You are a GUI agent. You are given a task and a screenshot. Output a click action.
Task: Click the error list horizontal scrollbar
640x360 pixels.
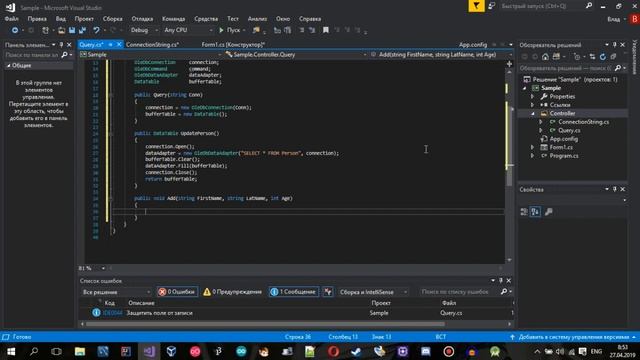click(x=265, y=324)
